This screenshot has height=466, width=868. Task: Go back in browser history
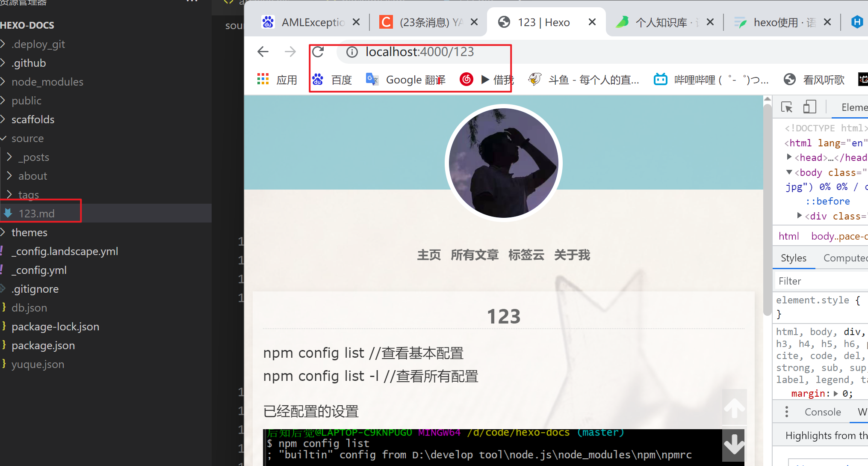pos(263,52)
